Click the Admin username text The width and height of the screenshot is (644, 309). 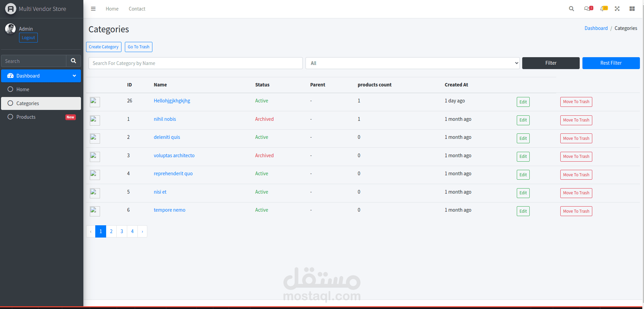click(x=26, y=29)
